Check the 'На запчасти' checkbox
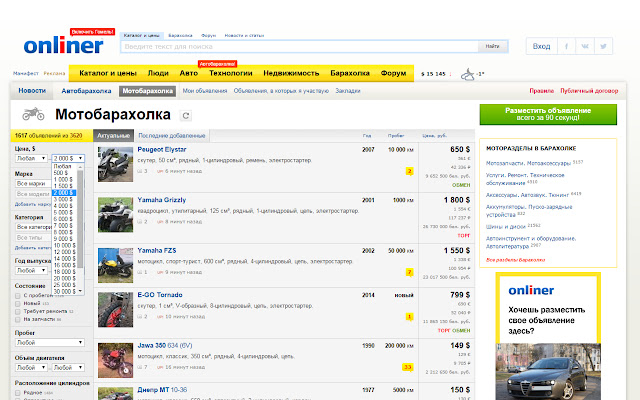640x400 pixels. 18,319
